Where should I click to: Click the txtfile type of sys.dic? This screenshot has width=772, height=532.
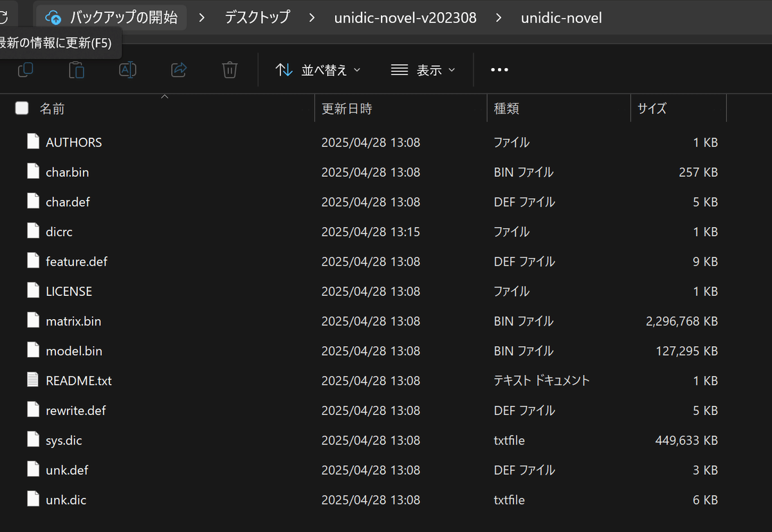click(509, 440)
